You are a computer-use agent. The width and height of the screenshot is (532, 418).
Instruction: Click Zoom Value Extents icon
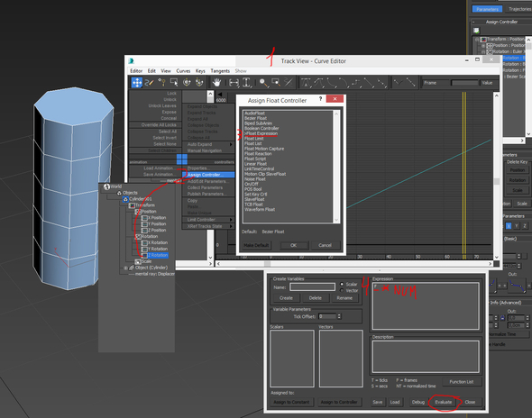247,82
